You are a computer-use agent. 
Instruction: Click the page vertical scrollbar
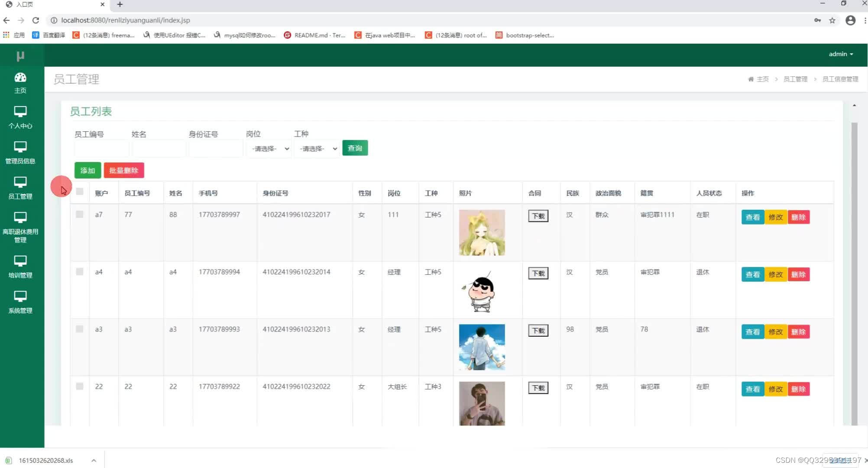pyautogui.click(x=854, y=273)
